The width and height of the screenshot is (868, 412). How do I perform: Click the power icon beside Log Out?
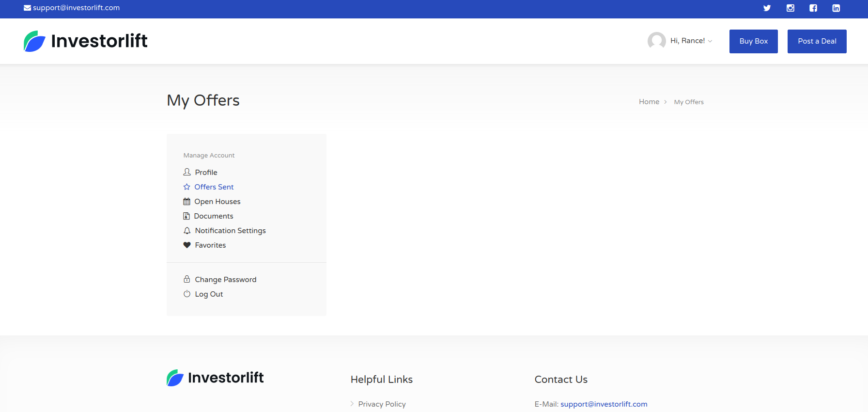point(187,294)
